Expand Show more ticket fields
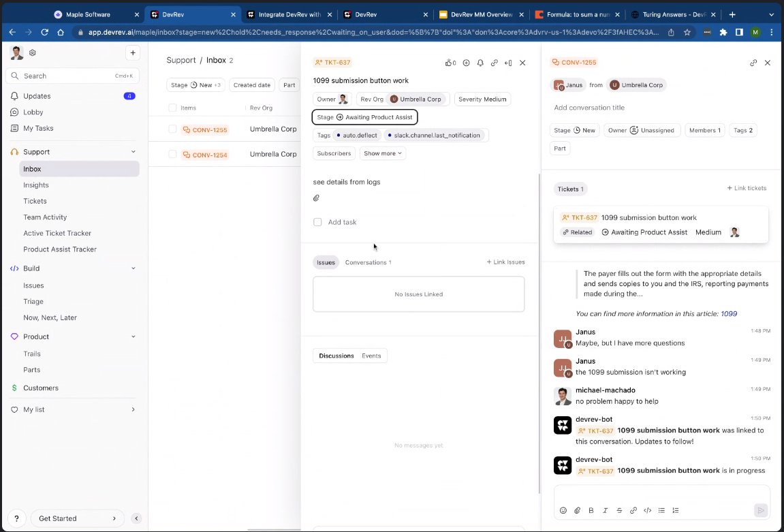Viewport: 784px width, 532px height. pyautogui.click(x=383, y=153)
